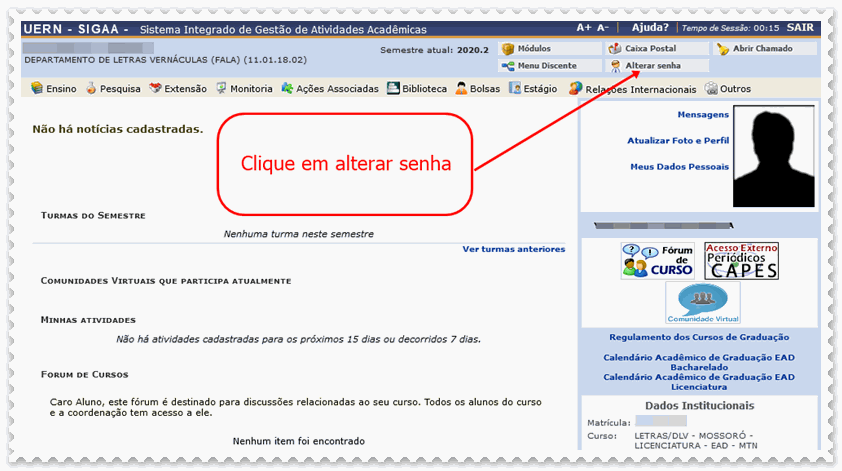The height and width of the screenshot is (471, 842).
Task: Expand the Relações Internacionais menu
Action: [619, 89]
